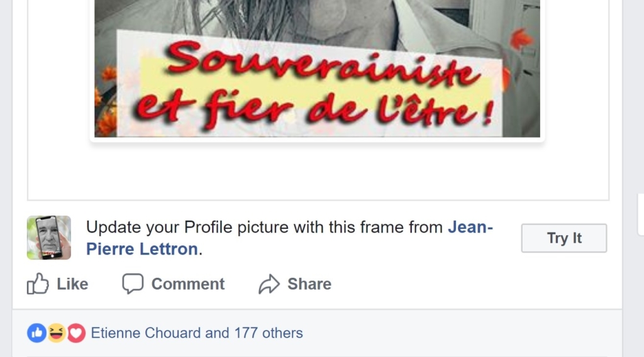Open the Jean-Pierre Lettron profile link
The image size is (644, 357).
point(142,249)
